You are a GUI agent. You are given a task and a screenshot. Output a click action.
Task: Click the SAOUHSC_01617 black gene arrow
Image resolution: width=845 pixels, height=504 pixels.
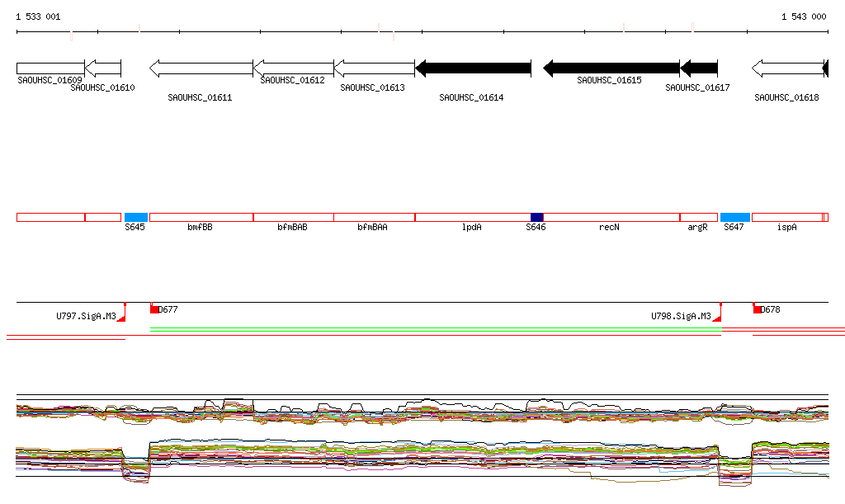(699, 68)
